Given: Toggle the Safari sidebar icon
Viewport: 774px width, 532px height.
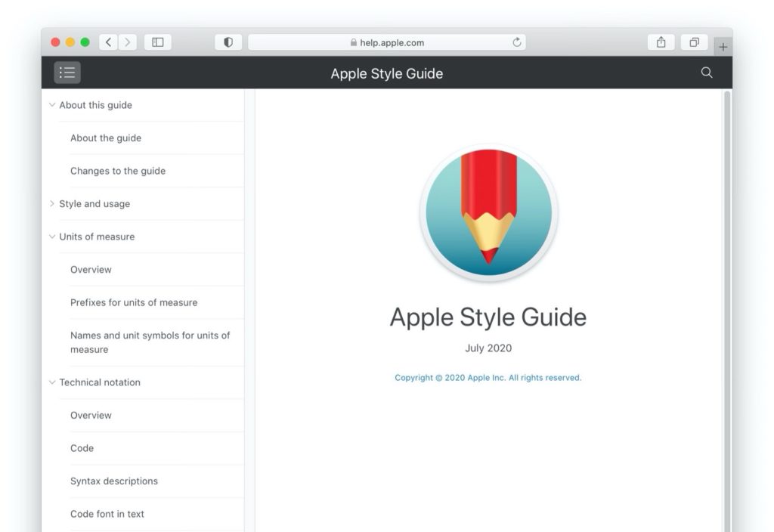Looking at the screenshot, I should coord(158,42).
